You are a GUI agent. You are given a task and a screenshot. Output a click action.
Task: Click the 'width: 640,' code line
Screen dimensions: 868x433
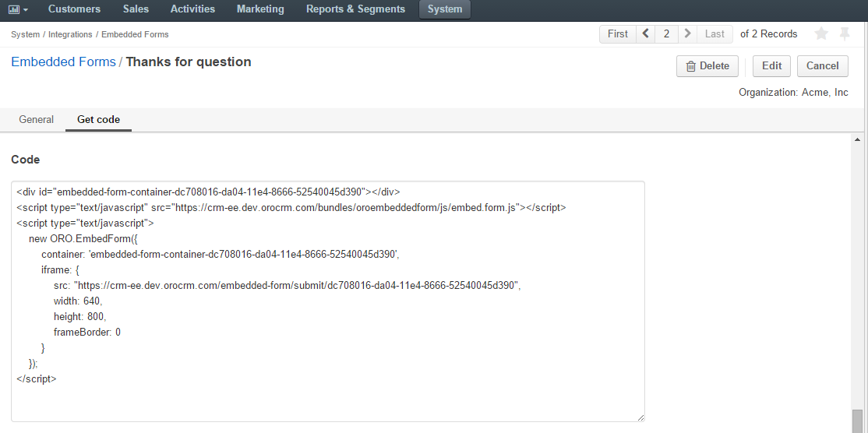[x=78, y=301]
